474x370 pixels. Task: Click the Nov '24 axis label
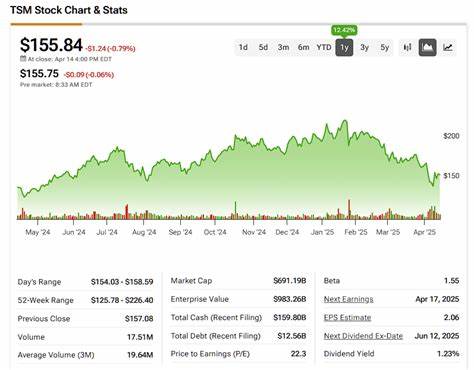tap(254, 232)
